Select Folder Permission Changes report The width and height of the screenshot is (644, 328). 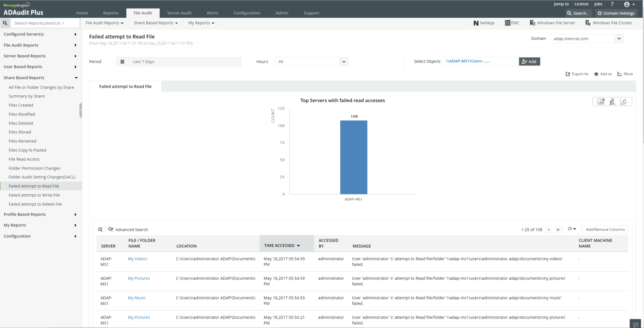click(35, 168)
